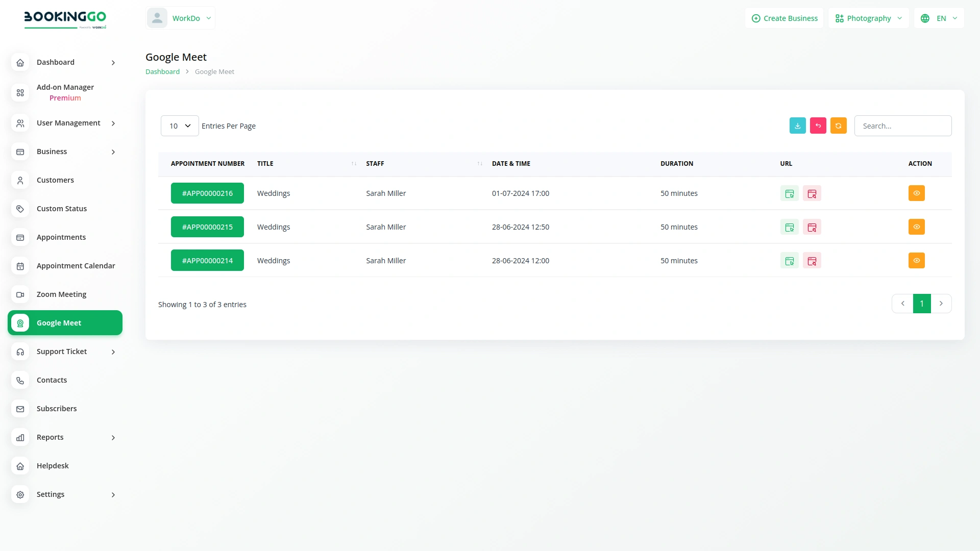View details of appointment #APP00000216 via eye icon

click(917, 193)
